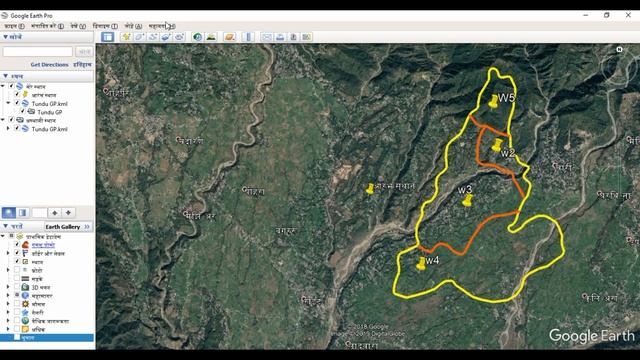Viewport: 640px width, 360px height.
Task: Toggle the borders and labels flag layer checkbox
Action: coord(17,253)
